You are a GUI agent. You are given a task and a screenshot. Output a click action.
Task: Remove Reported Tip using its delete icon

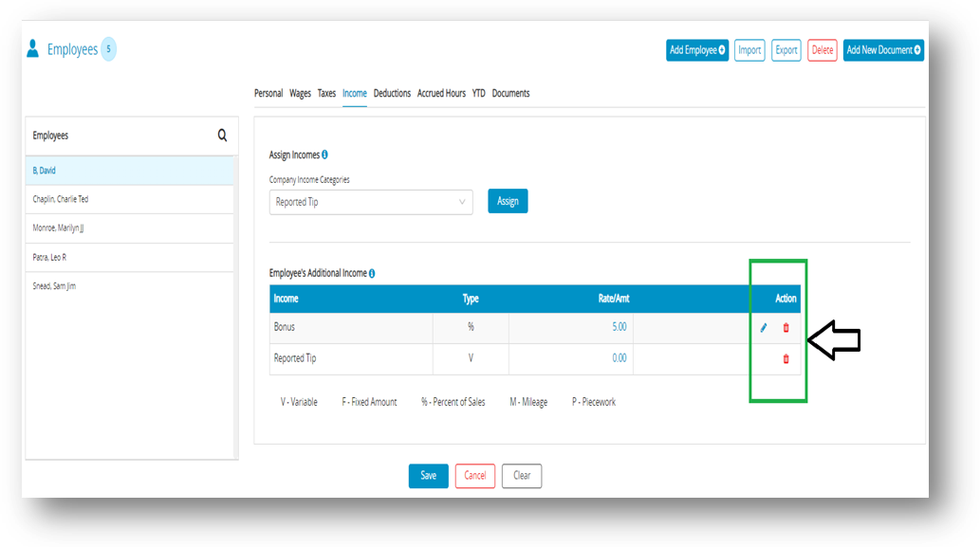(x=785, y=358)
